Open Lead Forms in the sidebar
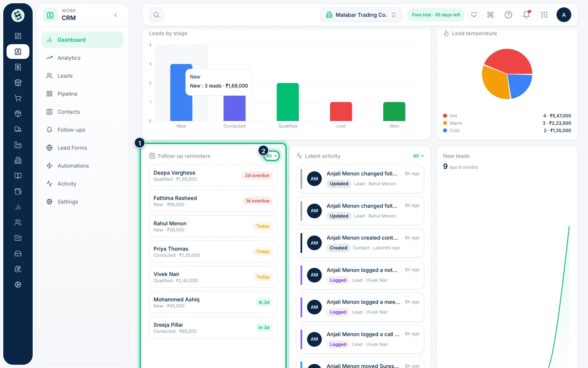This screenshot has height=368, width=588. pyautogui.click(x=82, y=148)
